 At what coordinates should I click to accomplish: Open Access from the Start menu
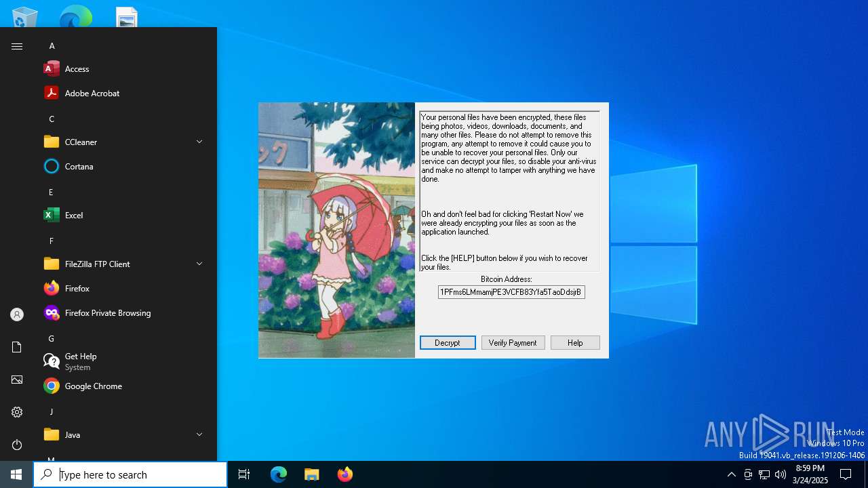pyautogui.click(x=125, y=68)
